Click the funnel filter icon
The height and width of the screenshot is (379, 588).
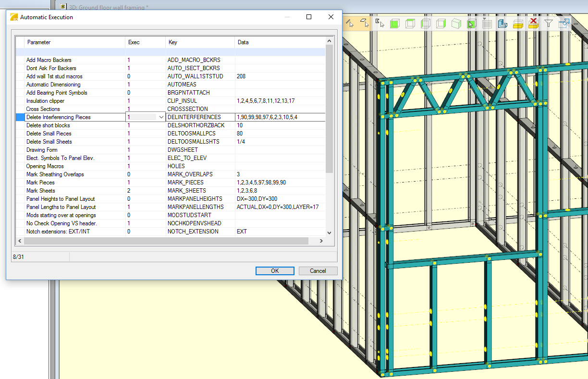pos(548,24)
